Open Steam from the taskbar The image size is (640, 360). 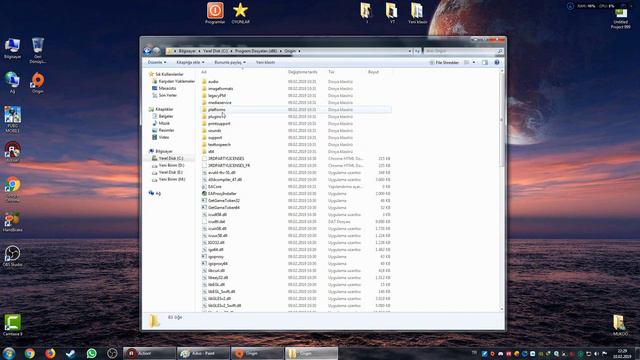pyautogui.click(x=71, y=353)
